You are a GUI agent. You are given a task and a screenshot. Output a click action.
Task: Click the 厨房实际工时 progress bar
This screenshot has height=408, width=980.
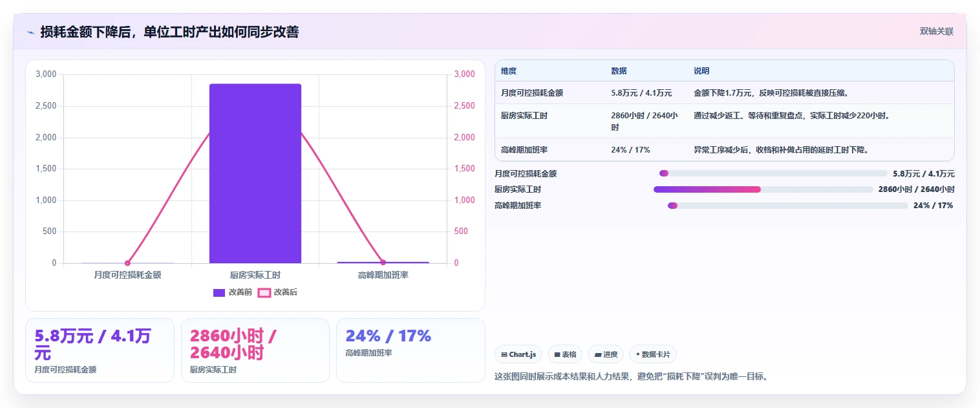763,189
